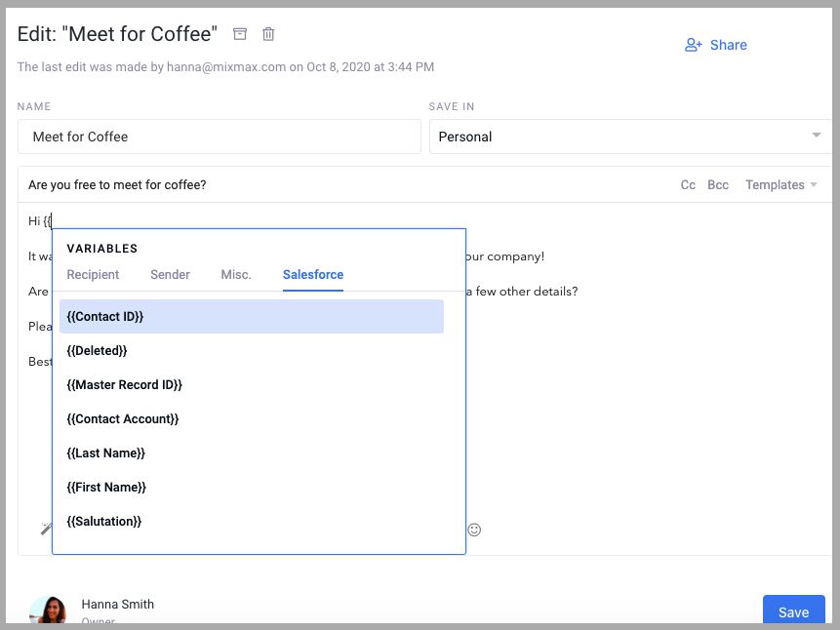Image resolution: width=840 pixels, height=630 pixels.
Task: Click the Name field 'Meet for Coffee'
Action: pyautogui.click(x=220, y=137)
